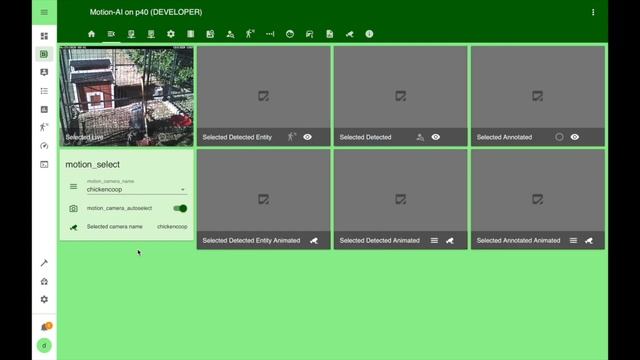The width and height of the screenshot is (640, 360).
Task: Switch to the second monitor tab
Action: point(151,34)
